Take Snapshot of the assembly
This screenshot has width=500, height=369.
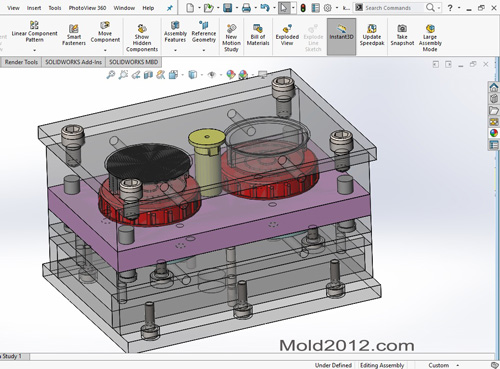point(402,34)
